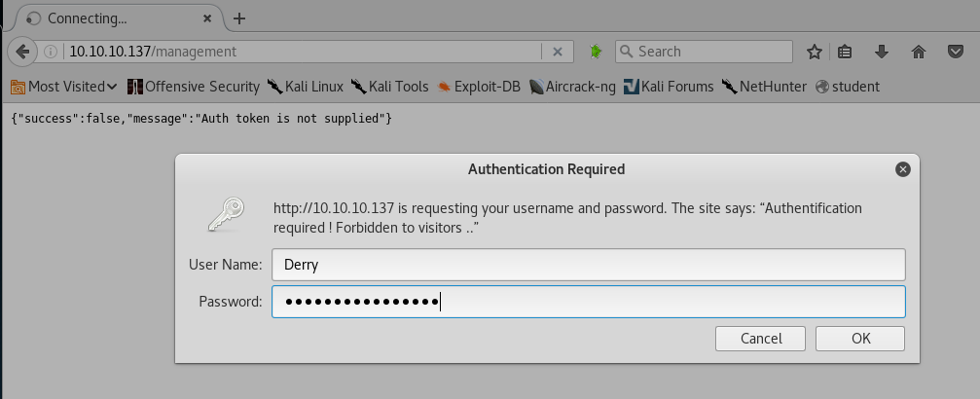Open the Offensive Security bookmark

[x=194, y=87]
